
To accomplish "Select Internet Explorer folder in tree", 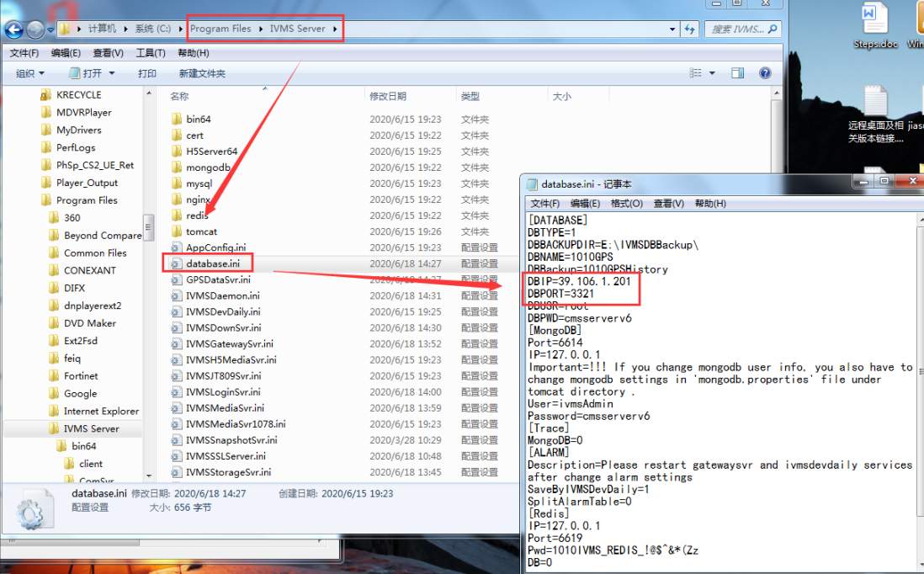I will coord(101,411).
